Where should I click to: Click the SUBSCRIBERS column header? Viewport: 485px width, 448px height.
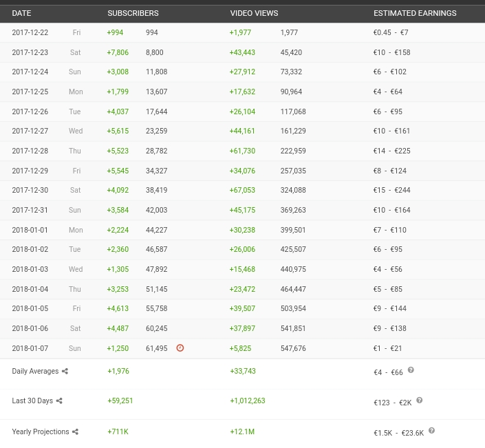tap(133, 13)
